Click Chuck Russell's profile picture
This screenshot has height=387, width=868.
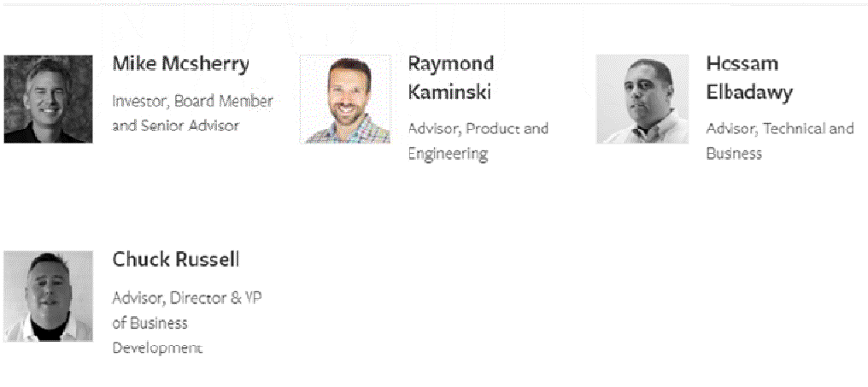pyautogui.click(x=48, y=296)
